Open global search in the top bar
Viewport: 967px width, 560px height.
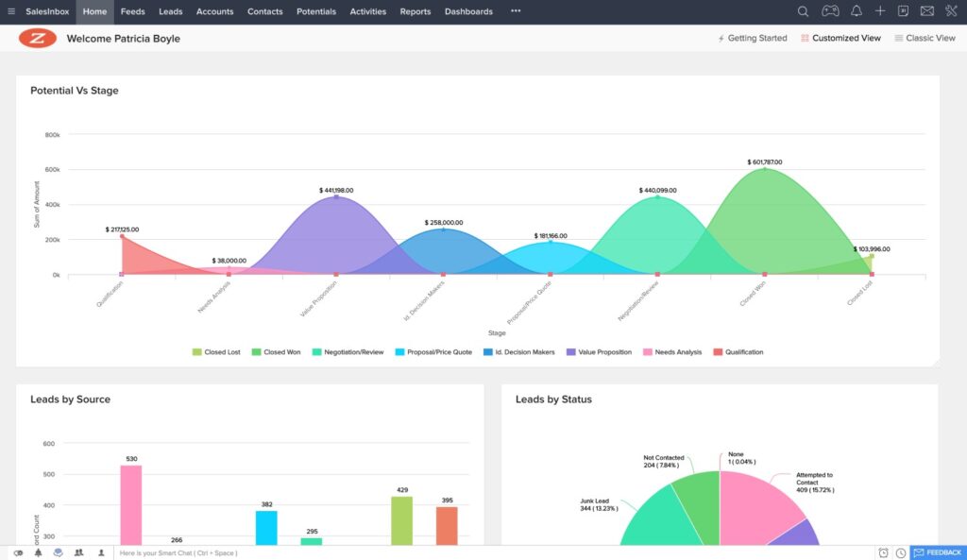[x=803, y=11]
